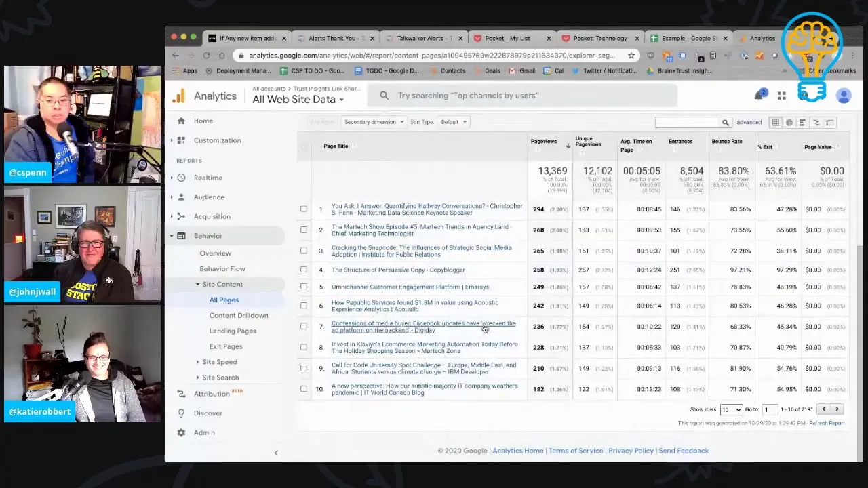Expand the Site Speed submenu
Screen dimensions: 868x488
pos(198,362)
